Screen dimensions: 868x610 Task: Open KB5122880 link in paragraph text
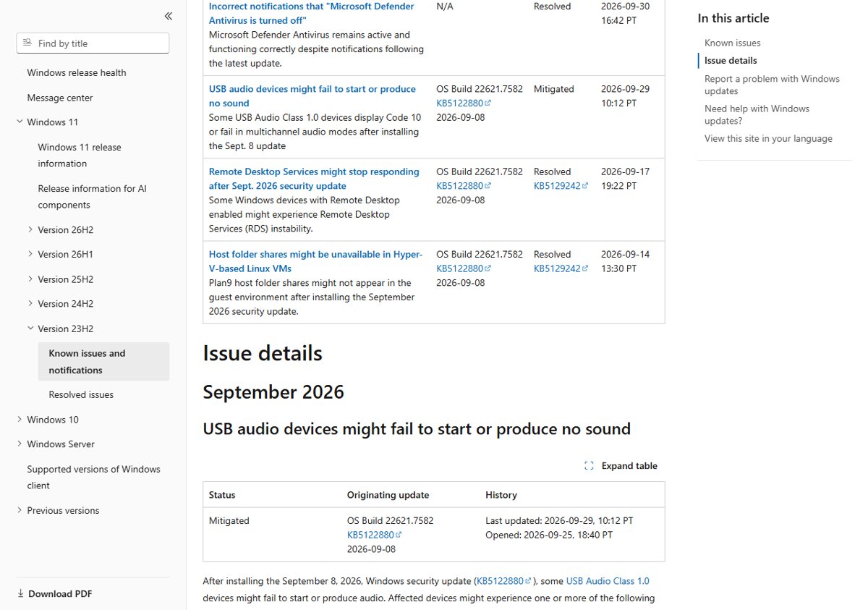(503, 581)
